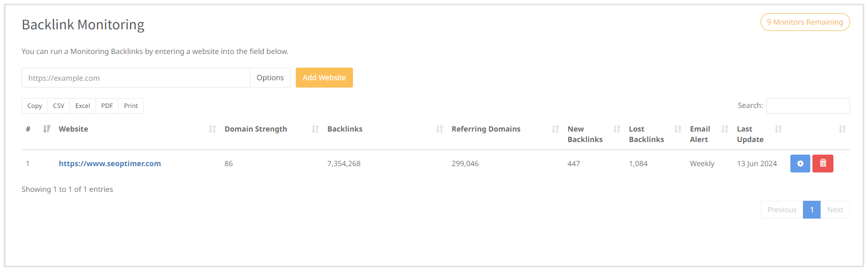The height and width of the screenshot is (271, 868).
Task: Sort by New Backlinks column
Action: (585, 134)
